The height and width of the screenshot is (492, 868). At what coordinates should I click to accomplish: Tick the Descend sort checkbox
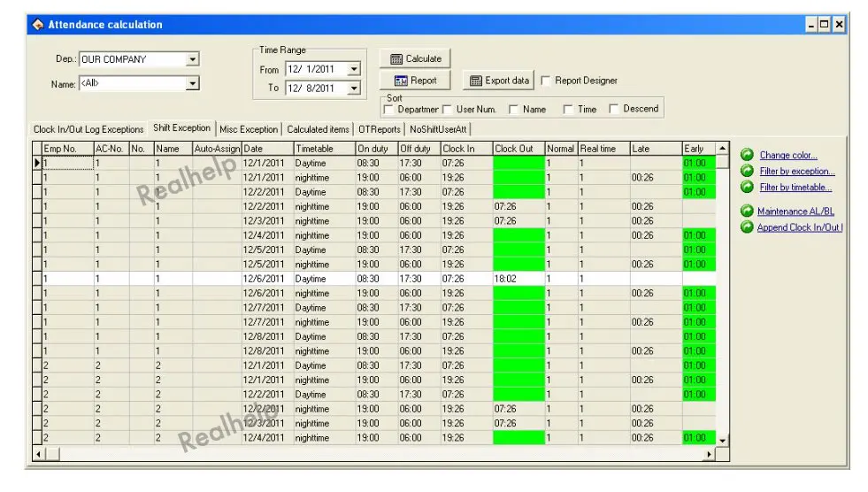tap(613, 109)
